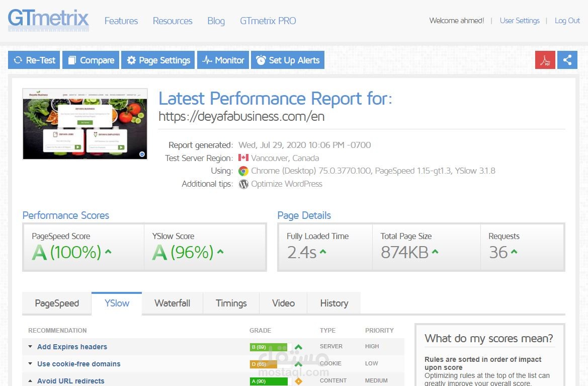Click the TYPE column header
Viewport: 588px width, 386px height.
coord(327,331)
